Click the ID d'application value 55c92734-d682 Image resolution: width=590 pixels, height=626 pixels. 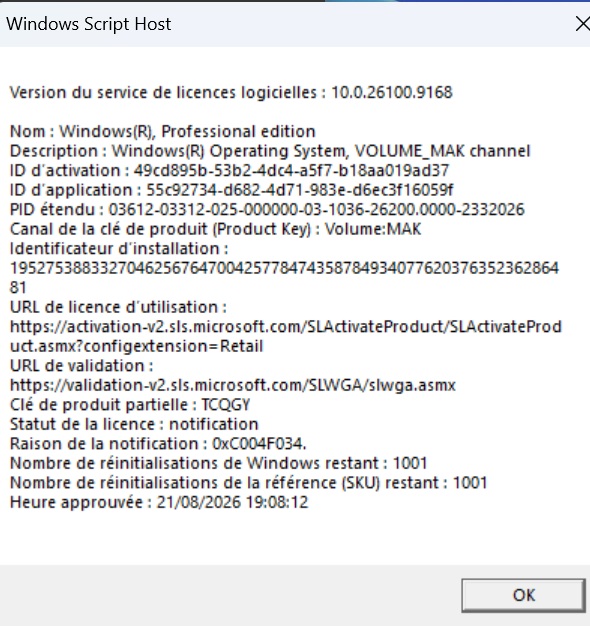point(300,190)
